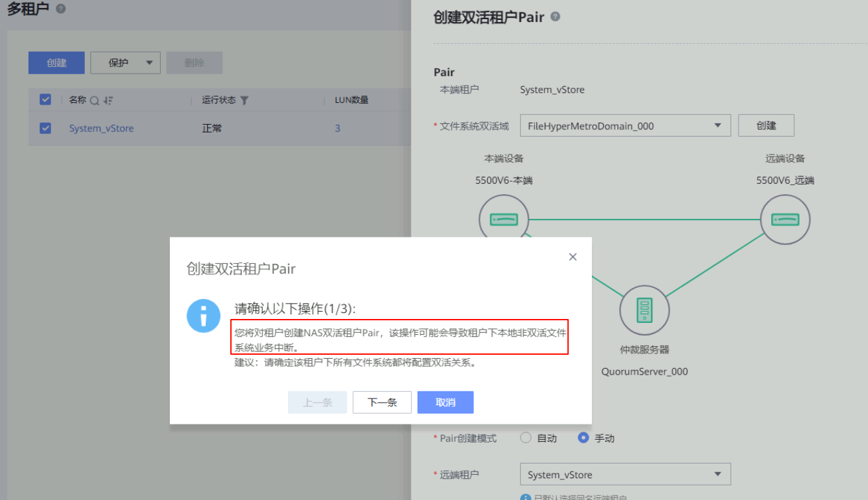
Task: Click filter icon next to 运行状态
Action: click(x=244, y=100)
